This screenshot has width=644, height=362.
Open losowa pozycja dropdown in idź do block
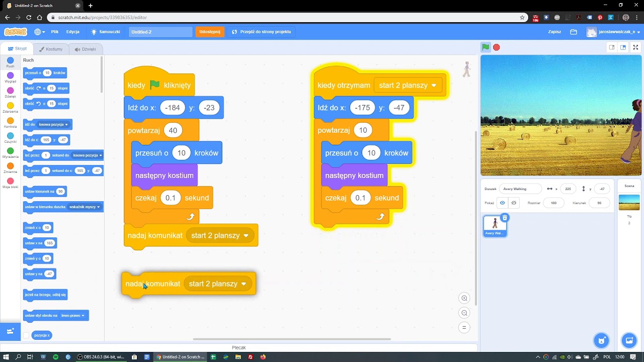point(53,124)
